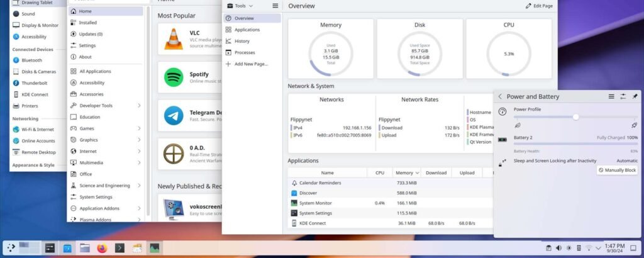Click Edit Page in System Monitor
The width and height of the screenshot is (644, 258).
tap(539, 6)
